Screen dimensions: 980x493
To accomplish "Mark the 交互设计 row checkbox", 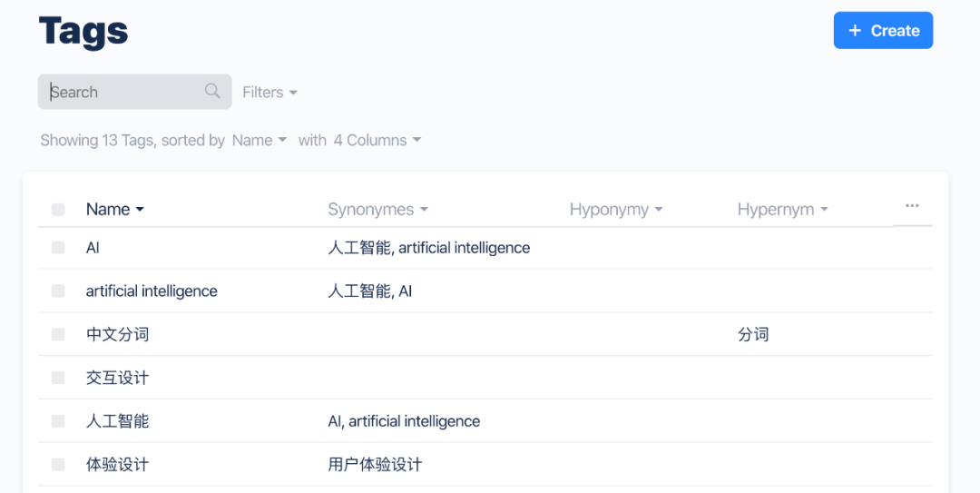I will coord(58,378).
